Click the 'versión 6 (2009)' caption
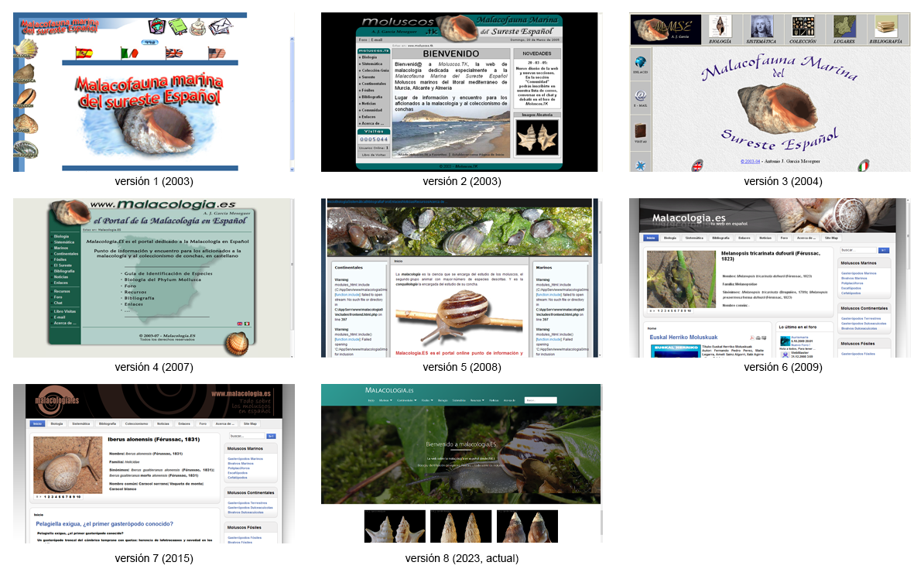The height and width of the screenshot is (569, 924). click(783, 367)
